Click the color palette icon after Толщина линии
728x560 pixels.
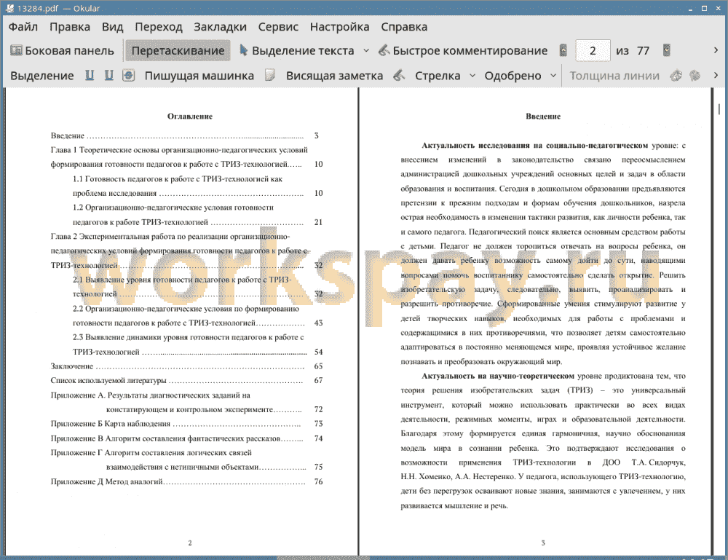(x=676, y=75)
